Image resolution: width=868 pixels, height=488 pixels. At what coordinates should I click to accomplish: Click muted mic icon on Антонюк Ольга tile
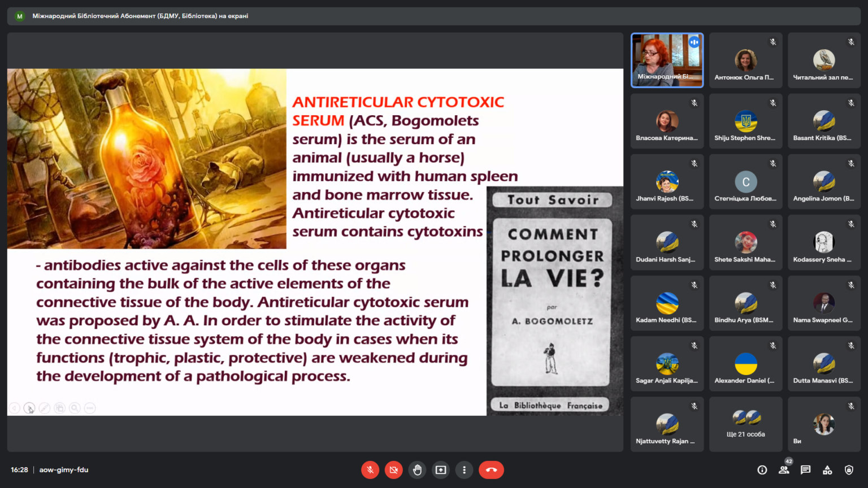(x=773, y=42)
